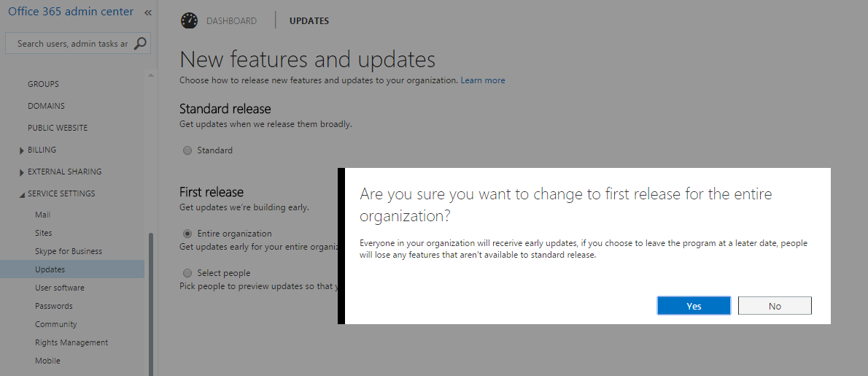Click the search magnifier icon
The height and width of the screenshot is (376, 868).
point(141,43)
